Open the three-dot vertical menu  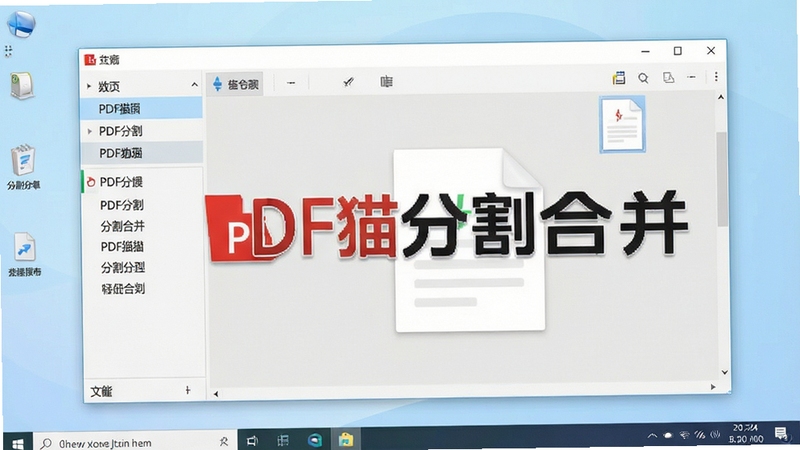tap(716, 77)
